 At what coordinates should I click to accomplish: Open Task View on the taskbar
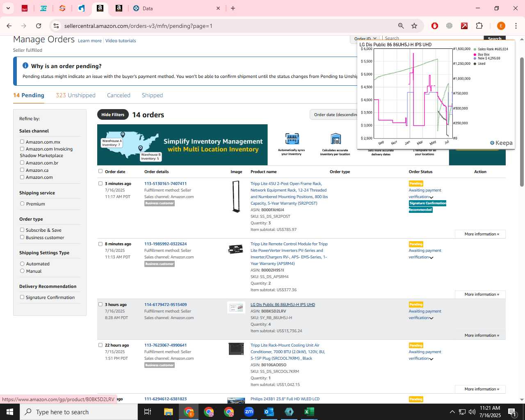[x=148, y=412]
